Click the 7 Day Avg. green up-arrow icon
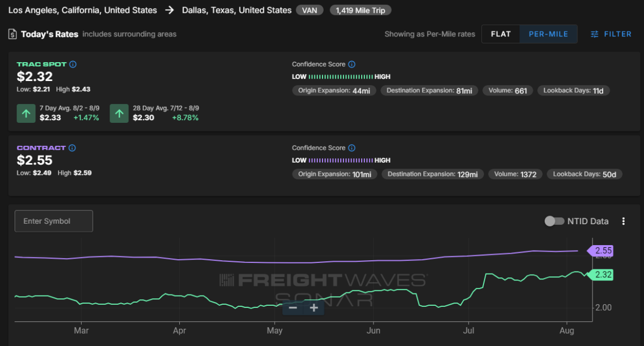The height and width of the screenshot is (346, 644). tap(26, 113)
